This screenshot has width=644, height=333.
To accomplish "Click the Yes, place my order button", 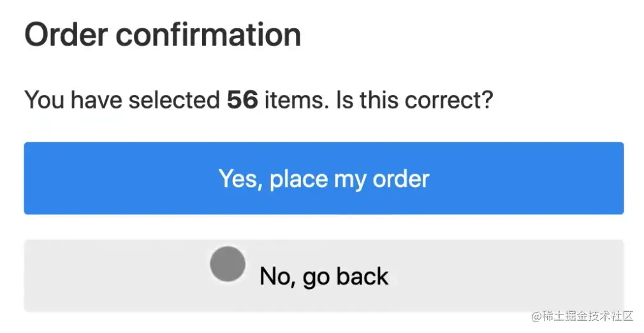I will click(323, 178).
